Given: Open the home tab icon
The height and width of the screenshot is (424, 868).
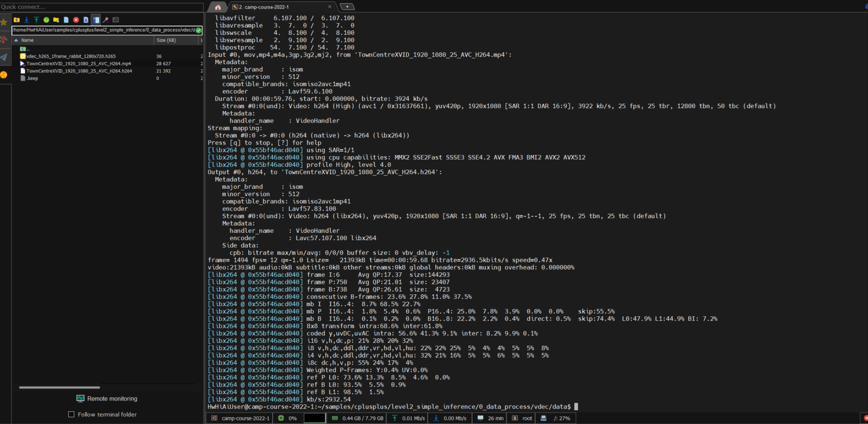Looking at the screenshot, I should coord(218,7).
